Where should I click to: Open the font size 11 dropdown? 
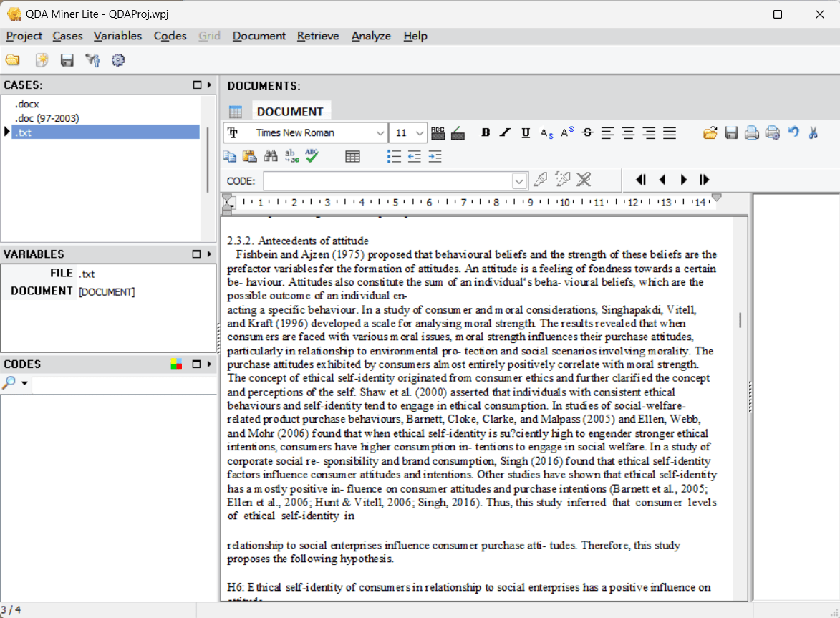pos(420,132)
